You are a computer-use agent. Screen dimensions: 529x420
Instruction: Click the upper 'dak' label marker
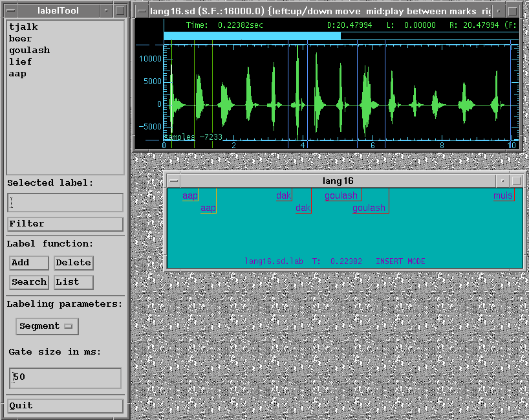pyautogui.click(x=284, y=195)
